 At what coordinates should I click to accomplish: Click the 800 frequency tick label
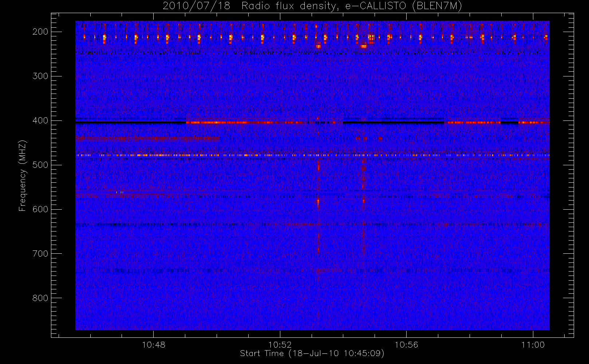(40, 298)
